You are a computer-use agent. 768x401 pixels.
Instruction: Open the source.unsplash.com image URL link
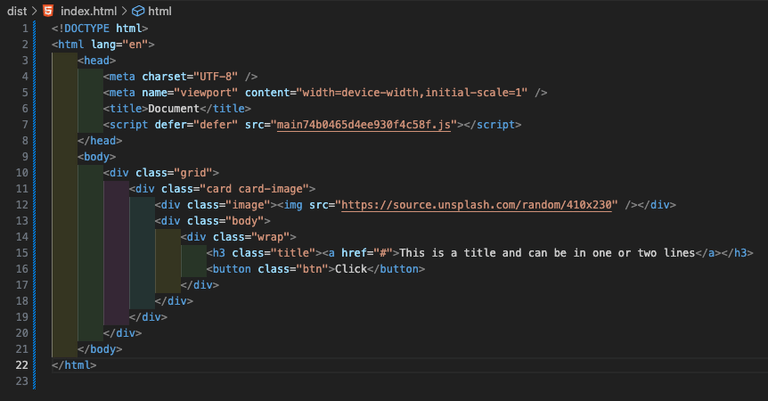click(x=476, y=205)
